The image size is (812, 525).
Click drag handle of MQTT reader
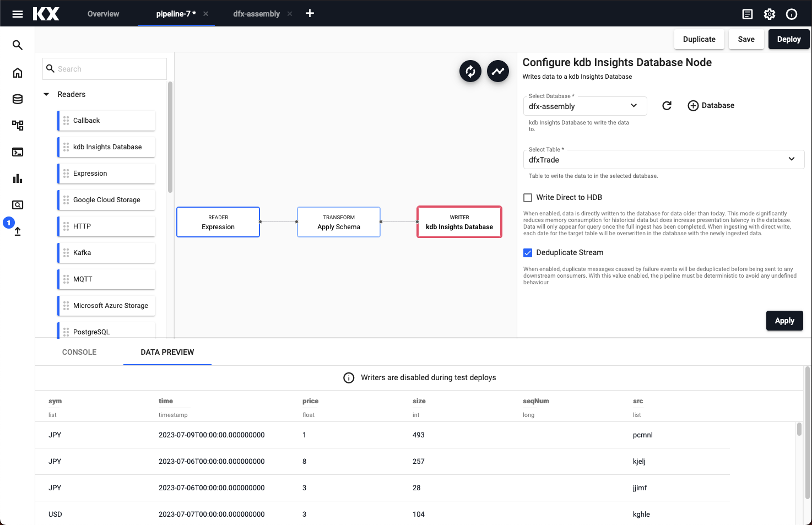point(66,279)
